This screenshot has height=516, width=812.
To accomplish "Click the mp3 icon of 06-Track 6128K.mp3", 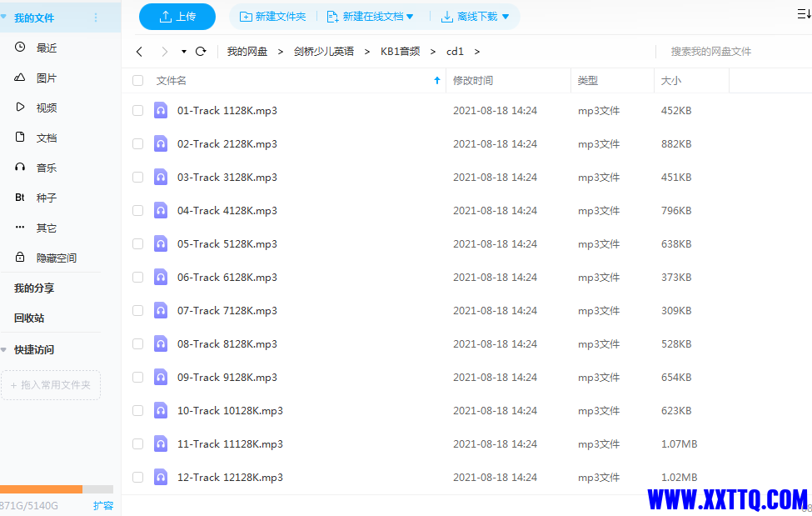I will (161, 277).
